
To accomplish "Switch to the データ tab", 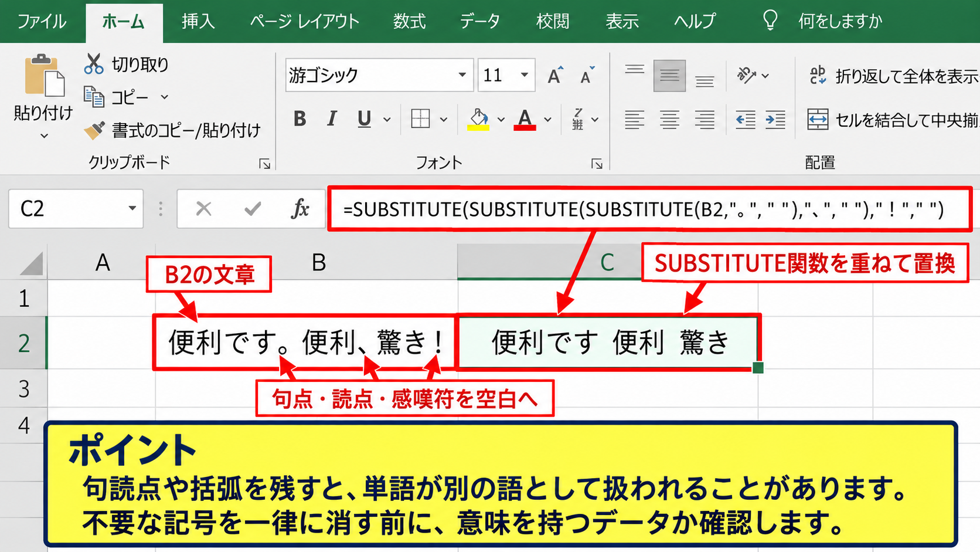I will coord(479,22).
